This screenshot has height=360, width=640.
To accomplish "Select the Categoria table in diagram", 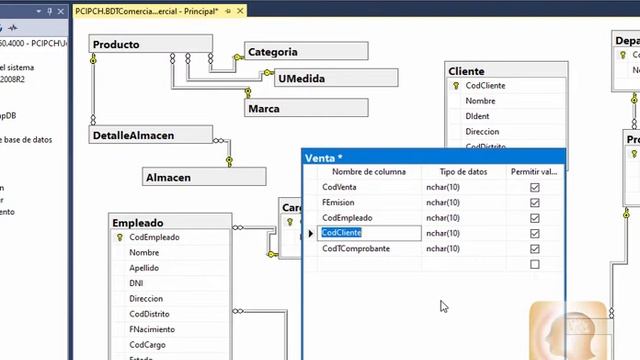I will 306,51.
